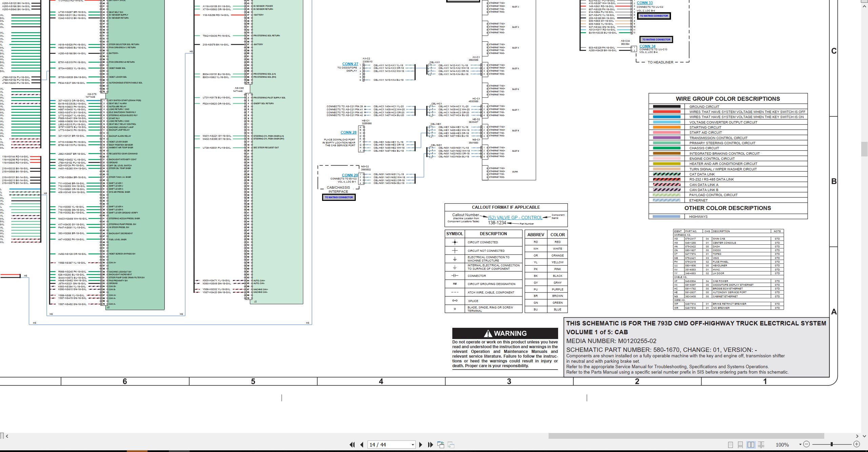Click the MEDIA NUMBER: M0120255-02 text
This screenshot has width=868, height=452.
coord(611,341)
